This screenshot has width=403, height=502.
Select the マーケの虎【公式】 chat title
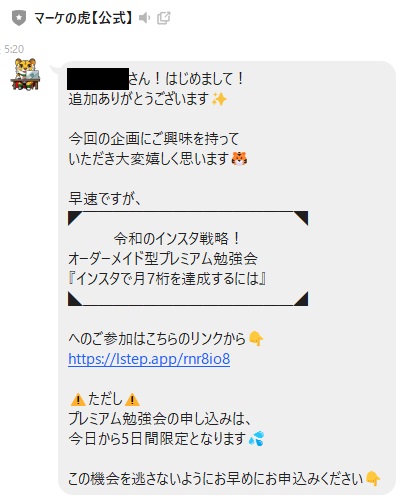[x=83, y=18]
